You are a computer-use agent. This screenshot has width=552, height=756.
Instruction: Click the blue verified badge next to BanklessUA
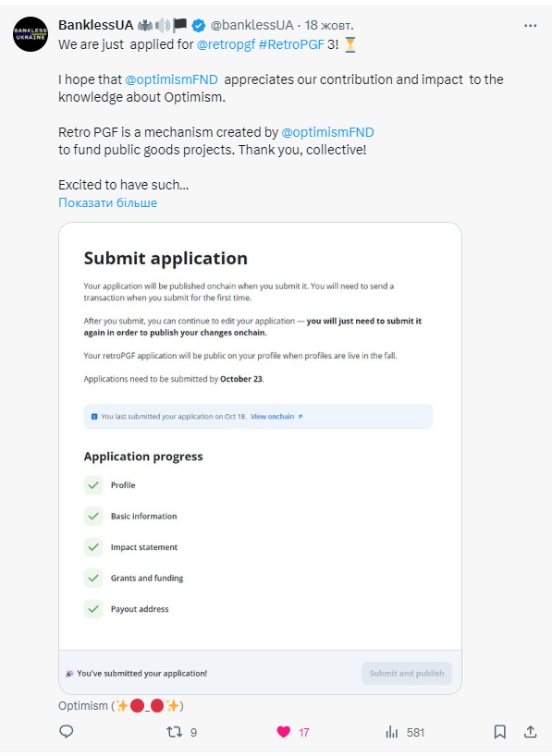(198, 25)
